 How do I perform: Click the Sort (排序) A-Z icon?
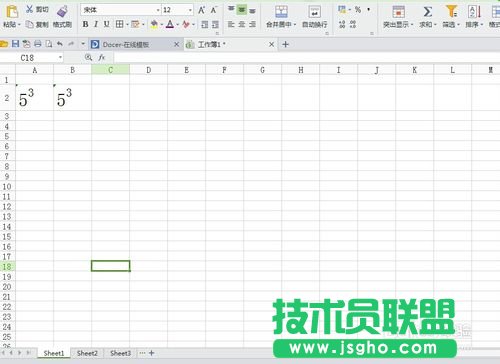pos(474,12)
